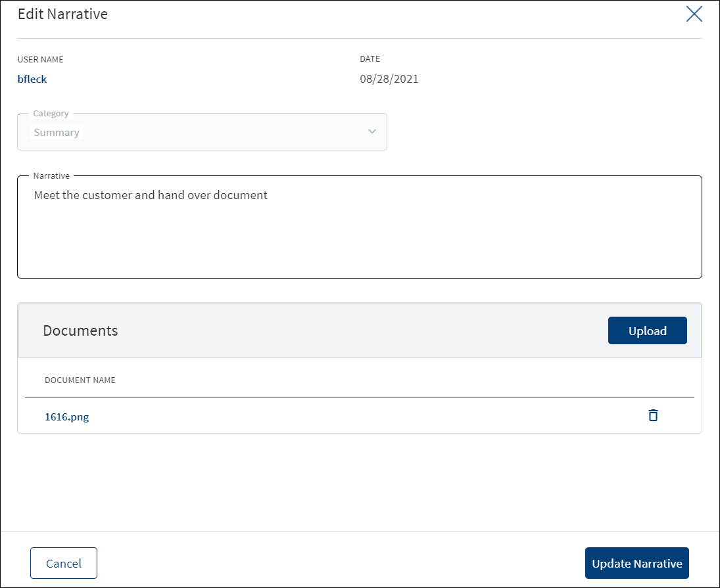Image resolution: width=720 pixels, height=588 pixels.
Task: Save with Update Narrative button
Action: [637, 563]
